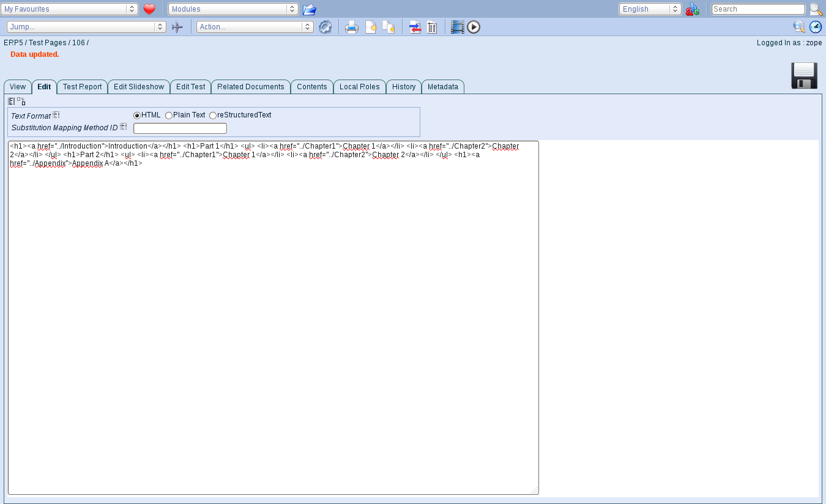Click the film strip icon
Viewport: 826px width, 504px height.
coord(458,27)
